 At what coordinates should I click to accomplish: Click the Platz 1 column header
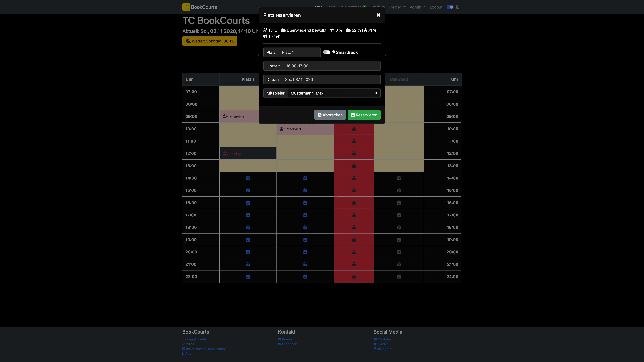[x=248, y=79]
